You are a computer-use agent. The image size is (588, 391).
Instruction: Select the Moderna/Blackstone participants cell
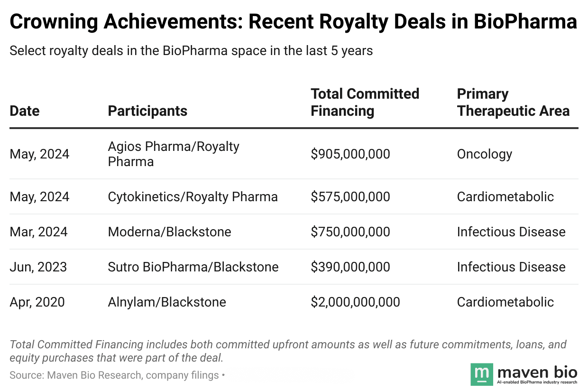click(169, 232)
